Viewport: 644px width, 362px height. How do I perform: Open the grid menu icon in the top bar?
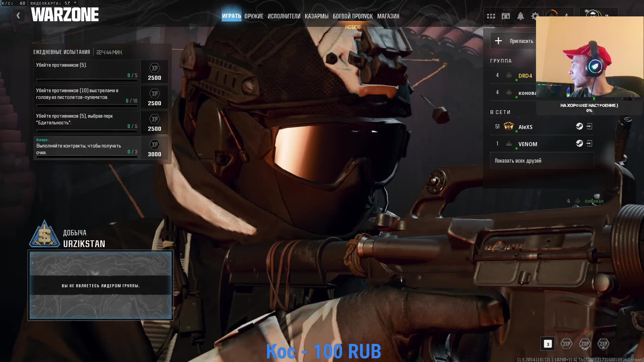[x=491, y=16]
